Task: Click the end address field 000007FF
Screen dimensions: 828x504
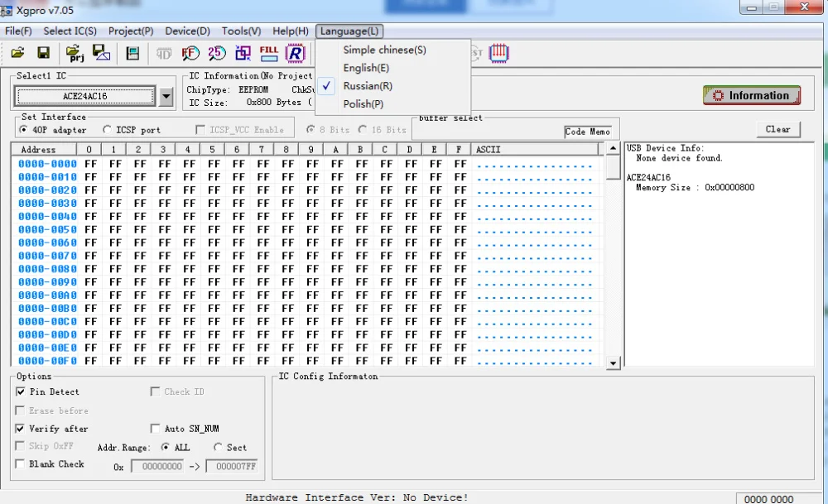Action: click(x=231, y=466)
